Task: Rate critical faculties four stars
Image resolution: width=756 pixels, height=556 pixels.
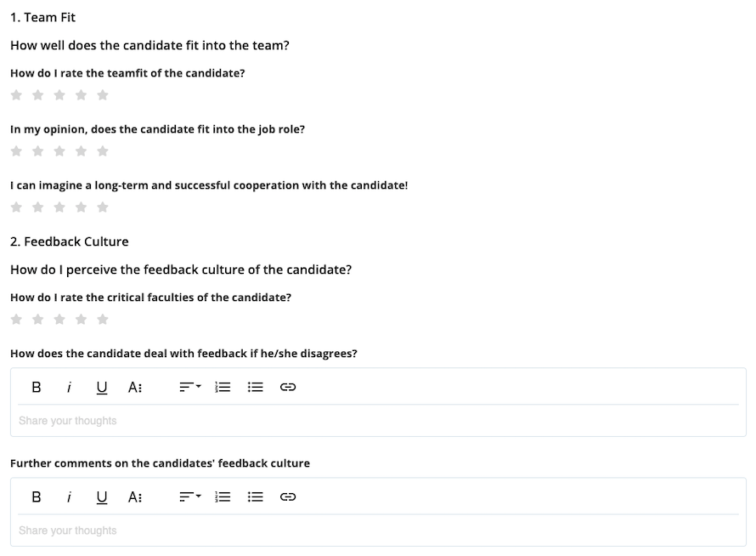Action: click(x=81, y=319)
